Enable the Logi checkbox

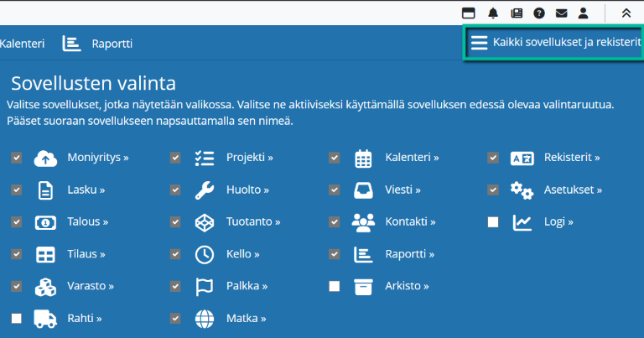(493, 222)
